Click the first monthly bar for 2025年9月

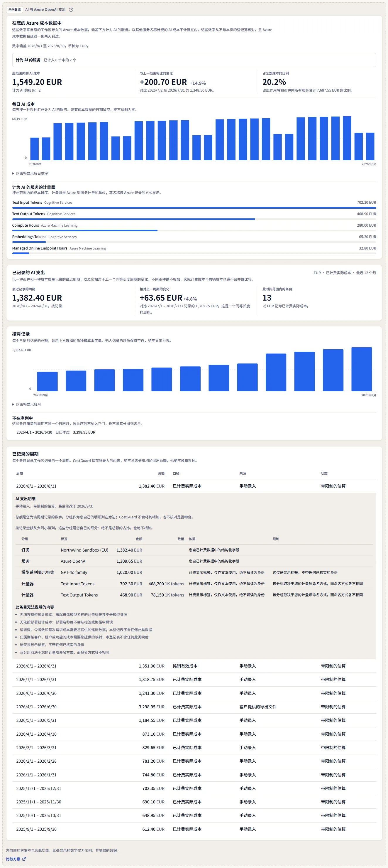click(x=47, y=381)
